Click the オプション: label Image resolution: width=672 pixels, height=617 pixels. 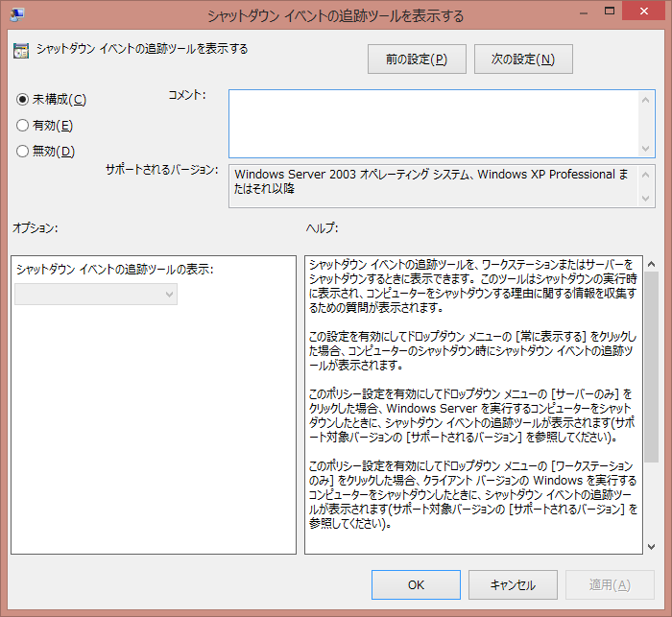pyautogui.click(x=35, y=228)
